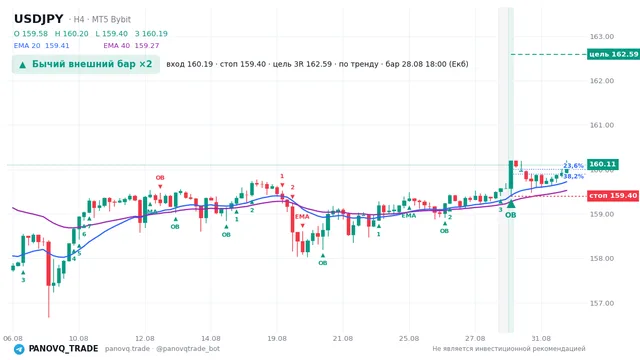This screenshot has height=360, width=640.
Task: Click the green EMA marker label near 25.08
Action: pos(409,216)
